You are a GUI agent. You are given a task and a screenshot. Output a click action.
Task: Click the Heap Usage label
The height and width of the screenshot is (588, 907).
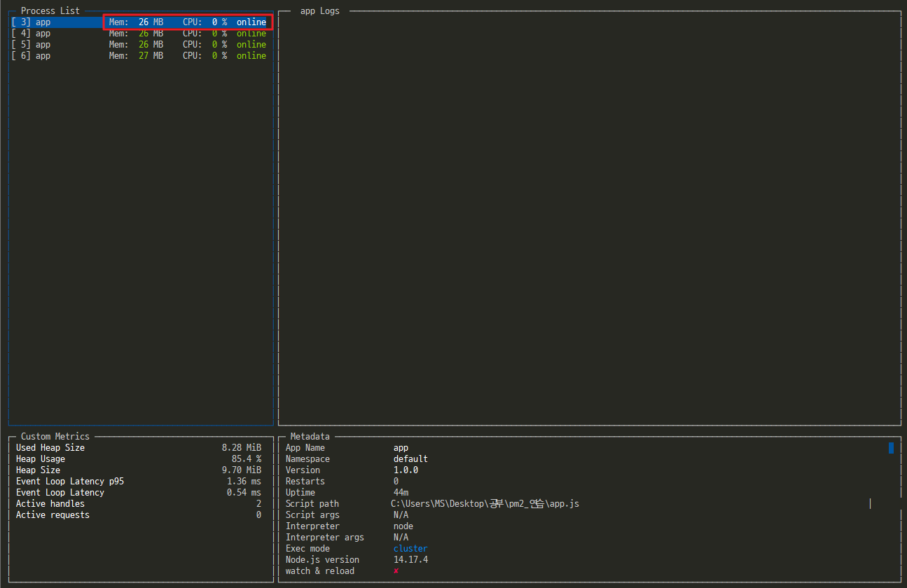tap(41, 459)
